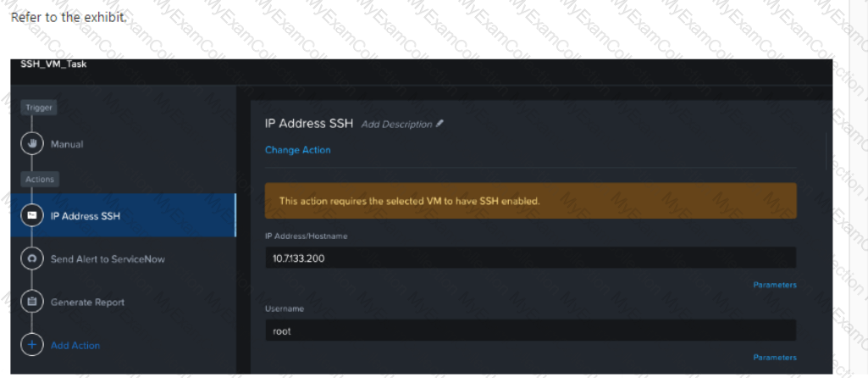Image resolution: width=868 pixels, height=378 pixels.
Task: Select the Manual trigger item
Action: tap(67, 144)
